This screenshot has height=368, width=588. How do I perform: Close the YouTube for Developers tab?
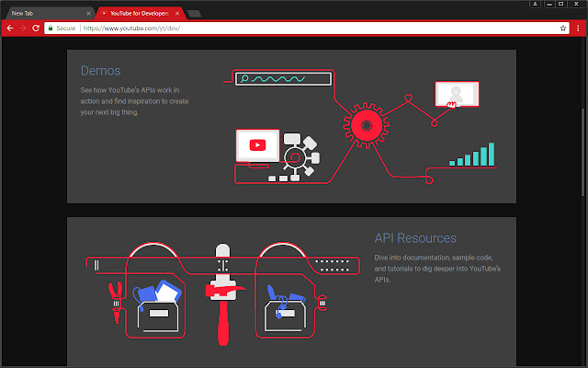point(177,14)
